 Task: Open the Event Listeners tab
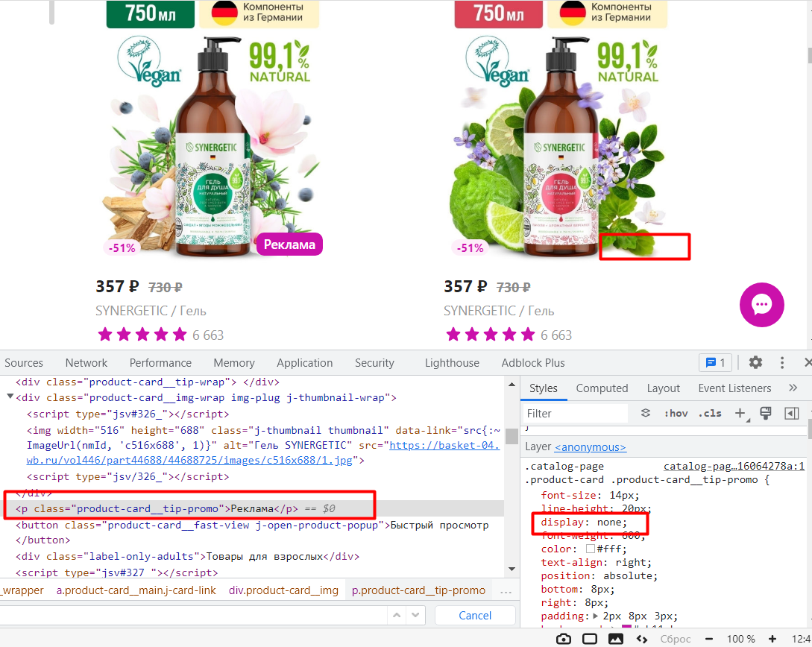734,388
